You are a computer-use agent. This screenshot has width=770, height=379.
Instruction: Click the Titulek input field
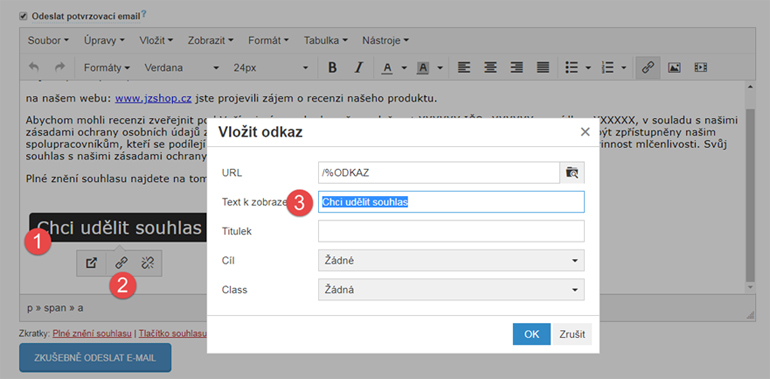pyautogui.click(x=451, y=231)
